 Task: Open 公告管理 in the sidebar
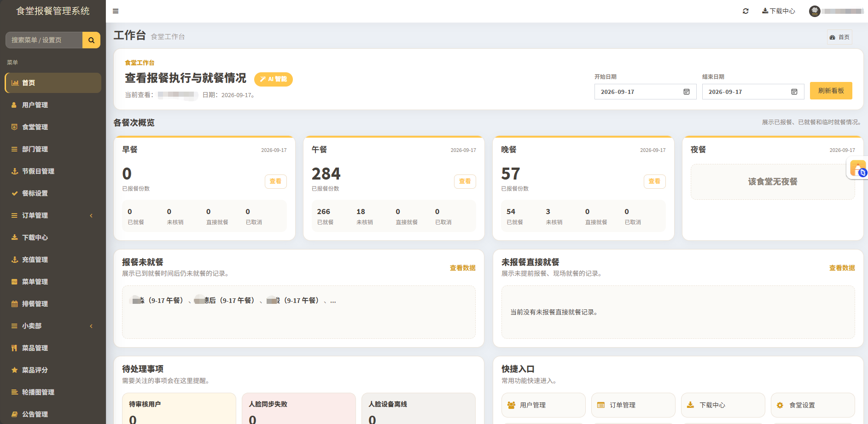pos(53,414)
